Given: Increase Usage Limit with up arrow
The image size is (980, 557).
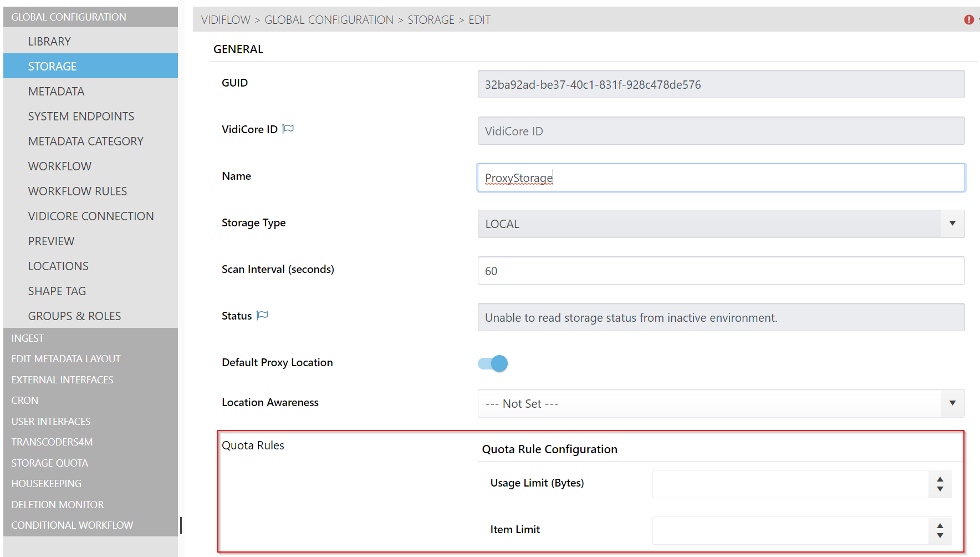Looking at the screenshot, I should point(940,479).
